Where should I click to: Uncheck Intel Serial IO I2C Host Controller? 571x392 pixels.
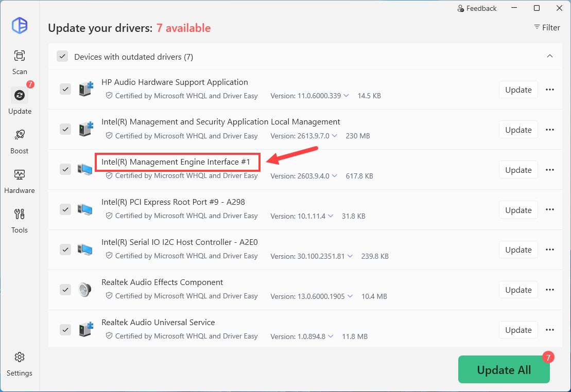click(x=65, y=250)
